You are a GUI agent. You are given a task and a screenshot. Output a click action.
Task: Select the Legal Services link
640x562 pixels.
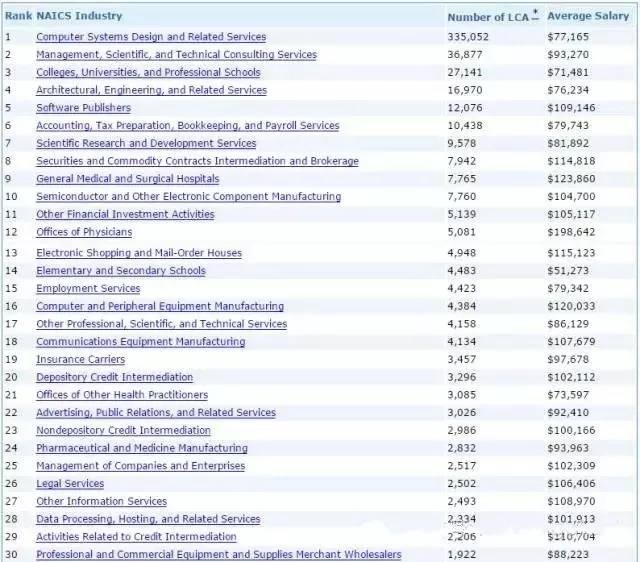pyautogui.click(x=70, y=484)
